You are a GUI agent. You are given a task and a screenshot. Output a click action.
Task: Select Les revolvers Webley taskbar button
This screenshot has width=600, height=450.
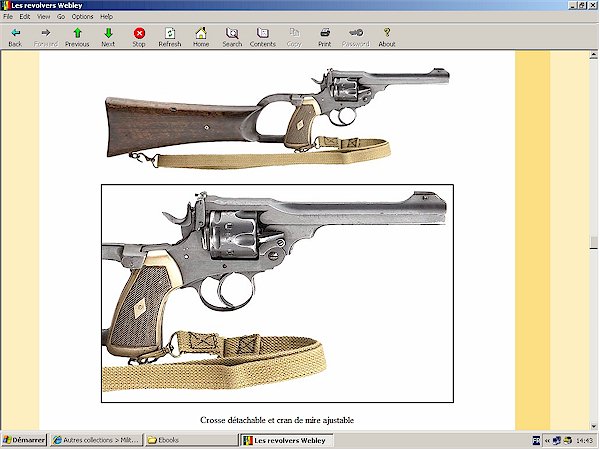click(x=286, y=440)
